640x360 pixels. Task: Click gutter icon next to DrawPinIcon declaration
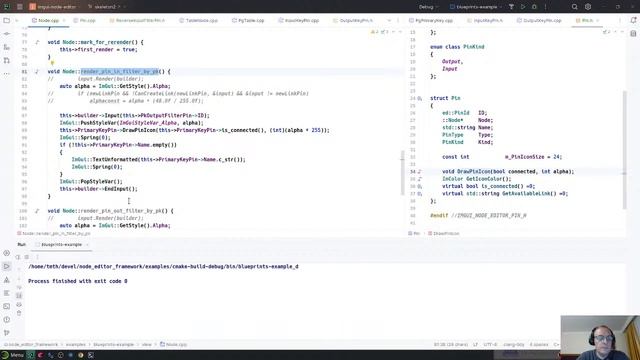pos(420,172)
